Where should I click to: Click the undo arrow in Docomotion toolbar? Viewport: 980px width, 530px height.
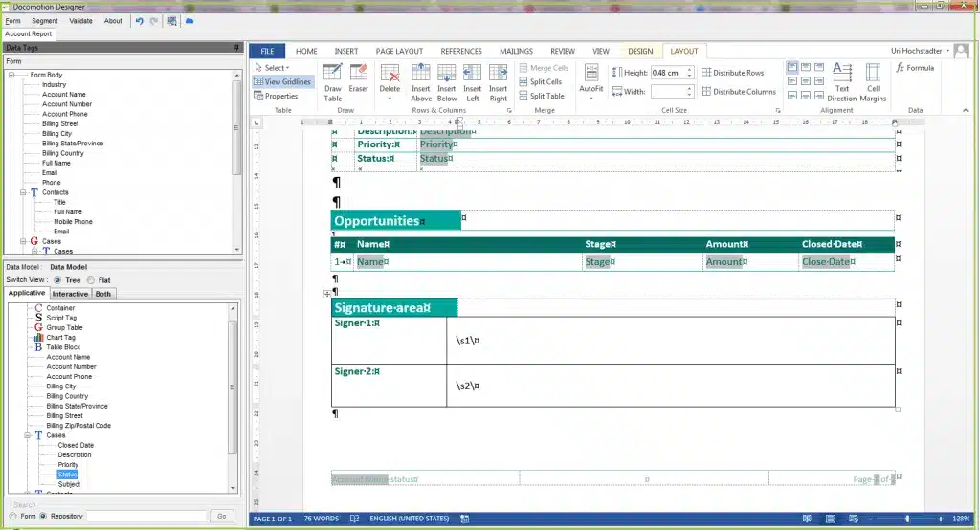(x=140, y=20)
